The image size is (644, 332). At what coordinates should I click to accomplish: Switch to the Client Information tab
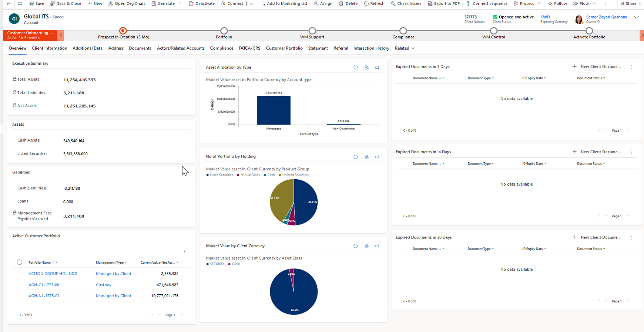(50, 48)
